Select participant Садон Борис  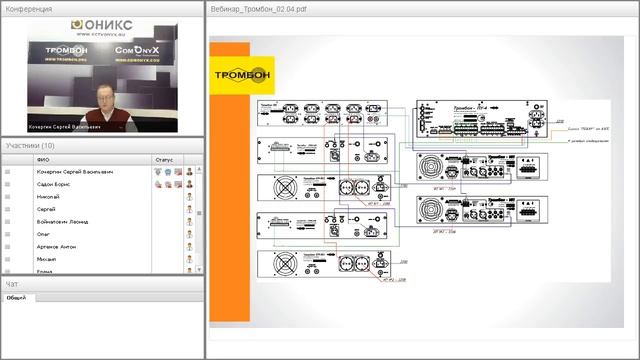53,184
